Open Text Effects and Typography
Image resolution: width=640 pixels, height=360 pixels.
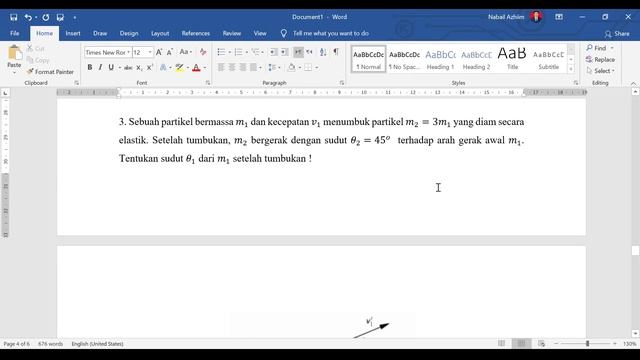tap(163, 67)
